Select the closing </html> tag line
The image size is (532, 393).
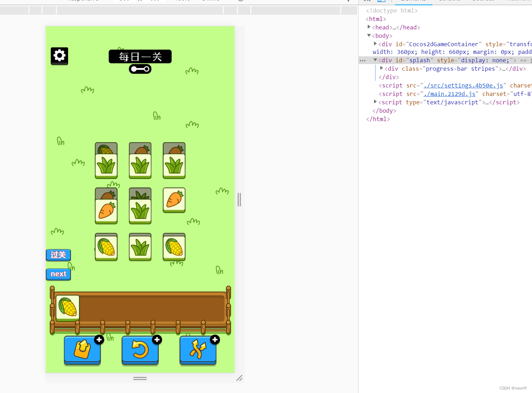pyautogui.click(x=378, y=119)
